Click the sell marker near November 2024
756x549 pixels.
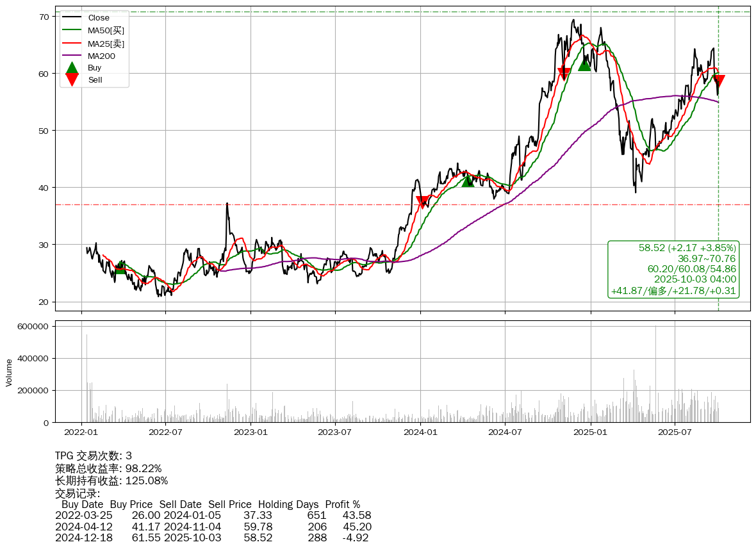(x=564, y=74)
